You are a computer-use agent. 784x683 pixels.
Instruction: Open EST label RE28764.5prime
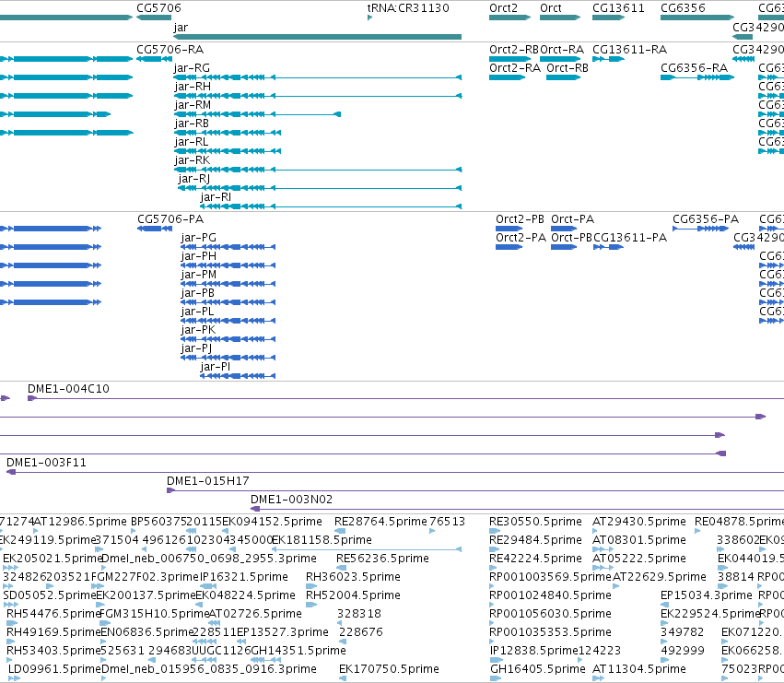pyautogui.click(x=380, y=522)
